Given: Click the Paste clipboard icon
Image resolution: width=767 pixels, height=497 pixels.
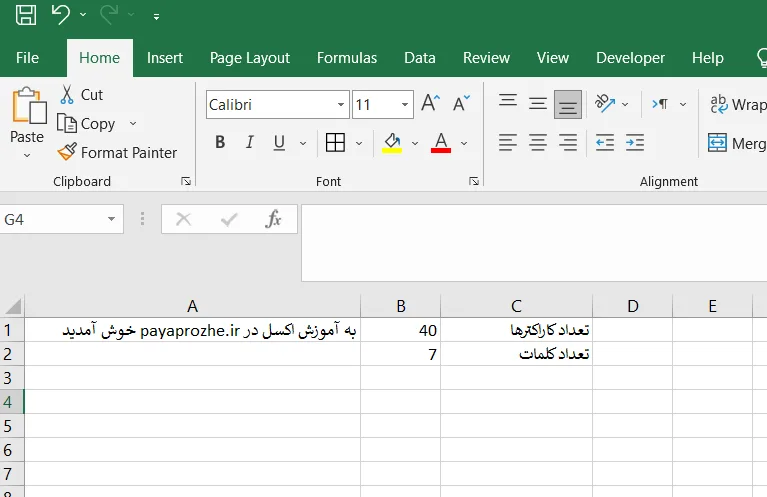Looking at the screenshot, I should [28, 105].
